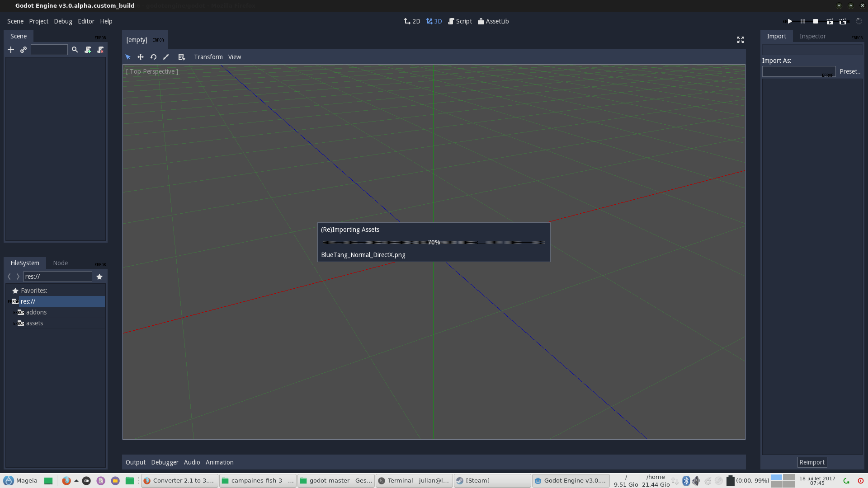The height and width of the screenshot is (488, 868).
Task: Click the Reimport button
Action: [x=812, y=462]
